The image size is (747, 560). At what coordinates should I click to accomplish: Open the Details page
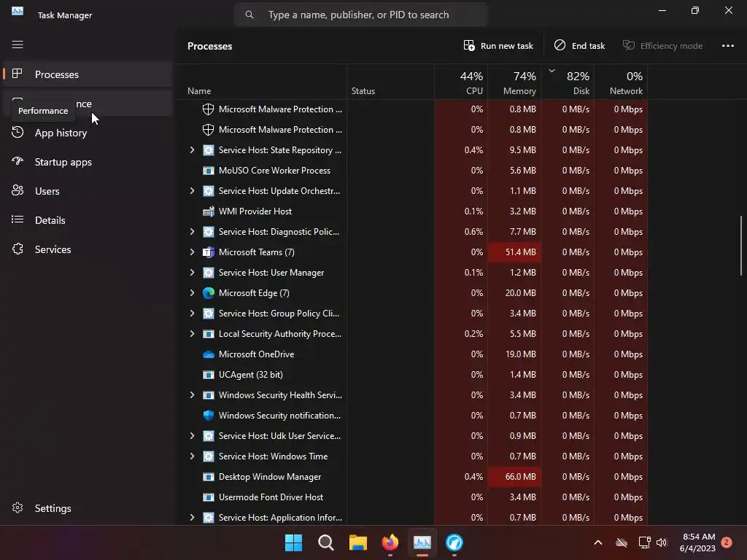(88, 220)
